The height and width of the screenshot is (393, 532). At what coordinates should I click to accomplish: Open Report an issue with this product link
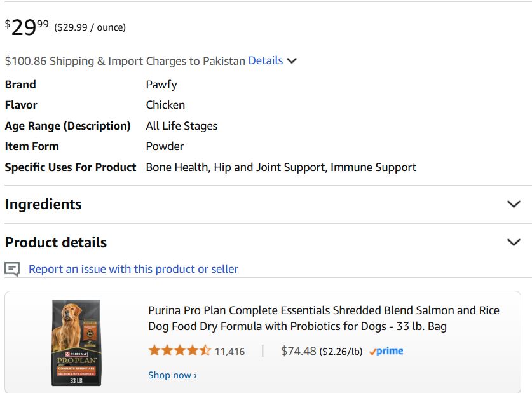[x=133, y=269]
